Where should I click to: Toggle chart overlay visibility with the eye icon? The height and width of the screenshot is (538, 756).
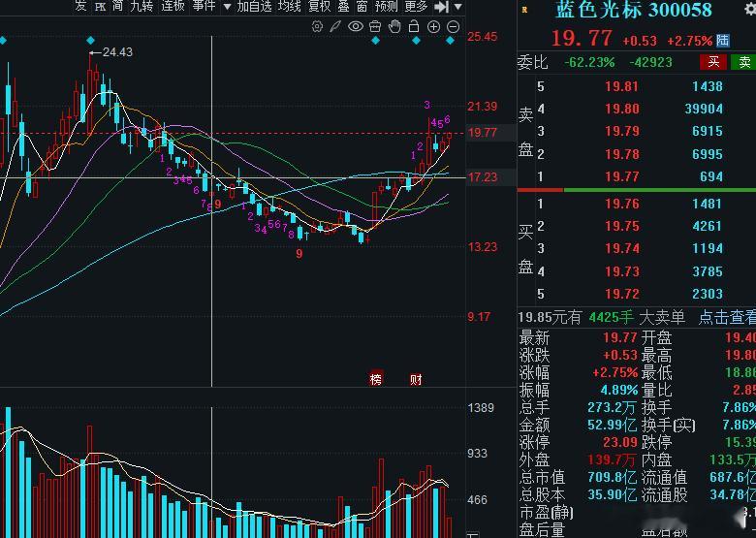[x=356, y=26]
